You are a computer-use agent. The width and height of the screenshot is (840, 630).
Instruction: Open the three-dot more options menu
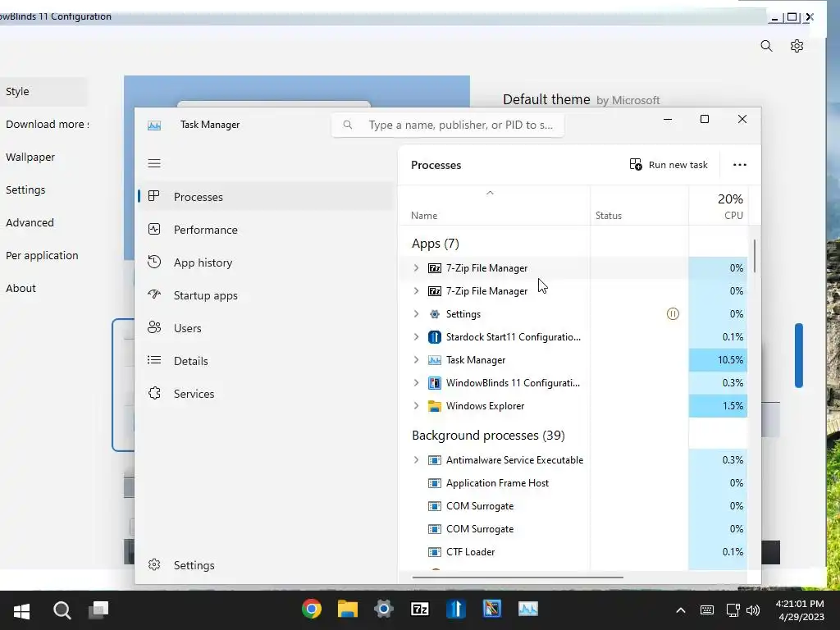pos(740,164)
